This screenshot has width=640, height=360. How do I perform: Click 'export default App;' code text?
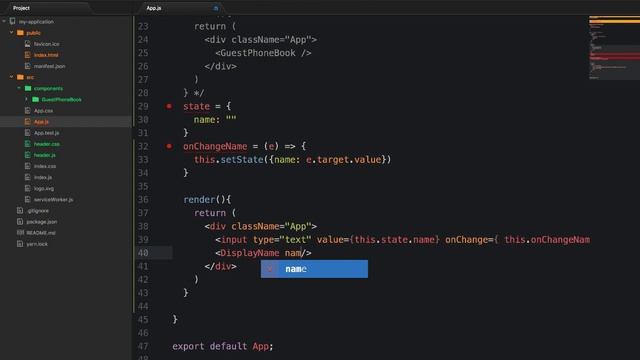tap(222, 346)
